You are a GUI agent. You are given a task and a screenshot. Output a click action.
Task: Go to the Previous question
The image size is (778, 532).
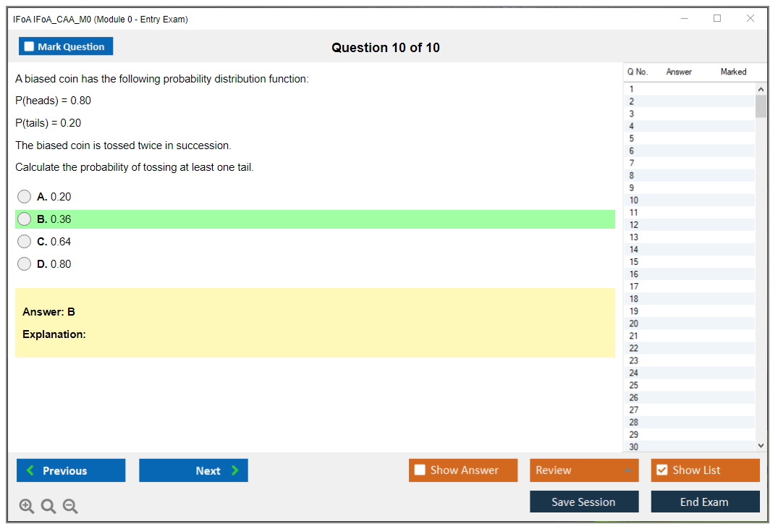[x=71, y=470]
